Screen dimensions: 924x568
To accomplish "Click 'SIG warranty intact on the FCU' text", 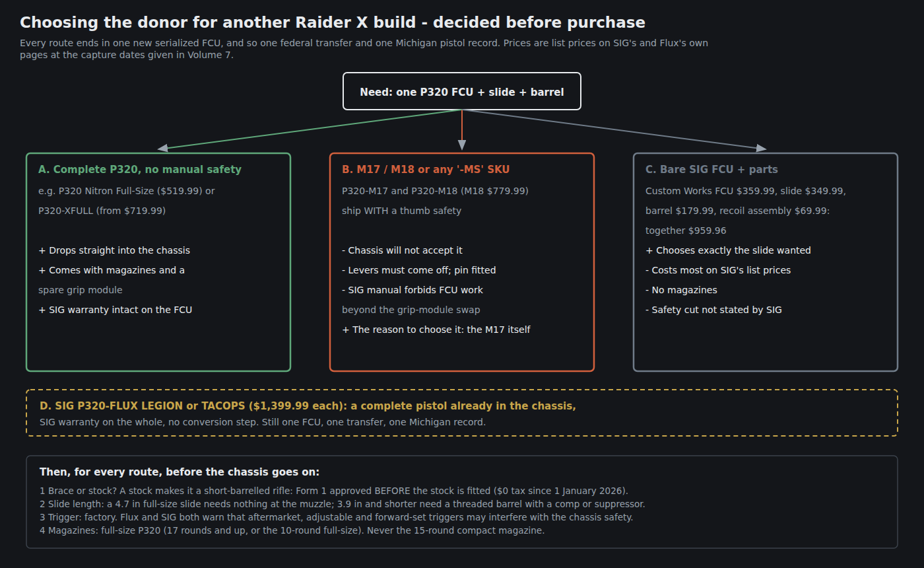I will click(115, 310).
